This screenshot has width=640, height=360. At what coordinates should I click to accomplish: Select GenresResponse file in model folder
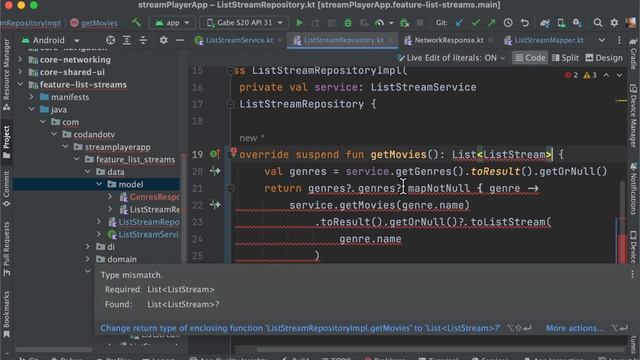tap(149, 197)
